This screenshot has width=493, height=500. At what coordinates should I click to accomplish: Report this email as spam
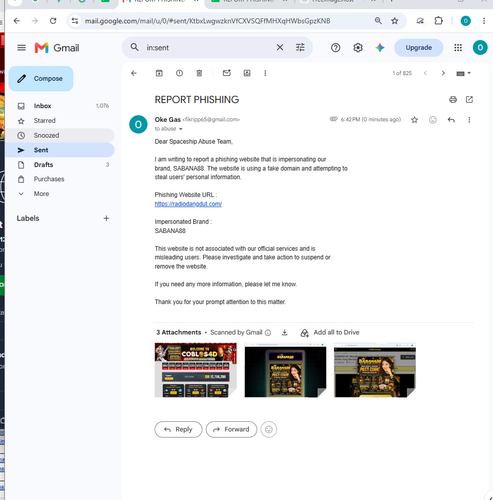179,73
